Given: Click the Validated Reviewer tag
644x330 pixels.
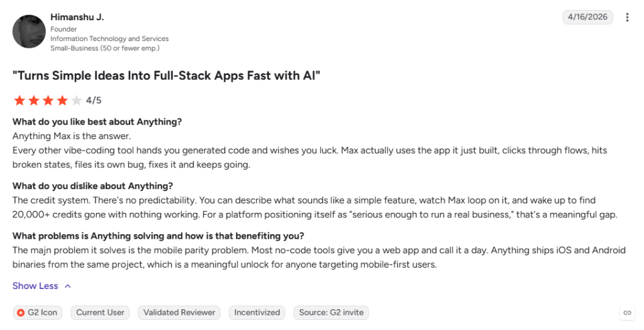Looking at the screenshot, I should click(x=179, y=313).
